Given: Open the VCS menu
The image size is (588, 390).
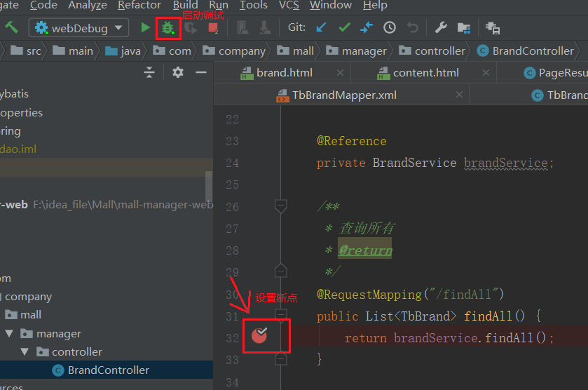Looking at the screenshot, I should pos(289,5).
